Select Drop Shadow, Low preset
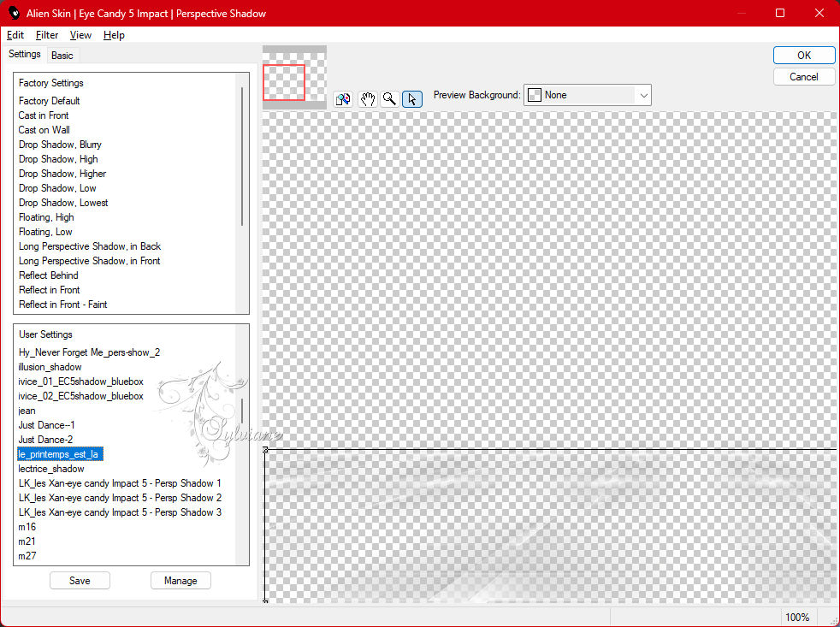 click(57, 187)
